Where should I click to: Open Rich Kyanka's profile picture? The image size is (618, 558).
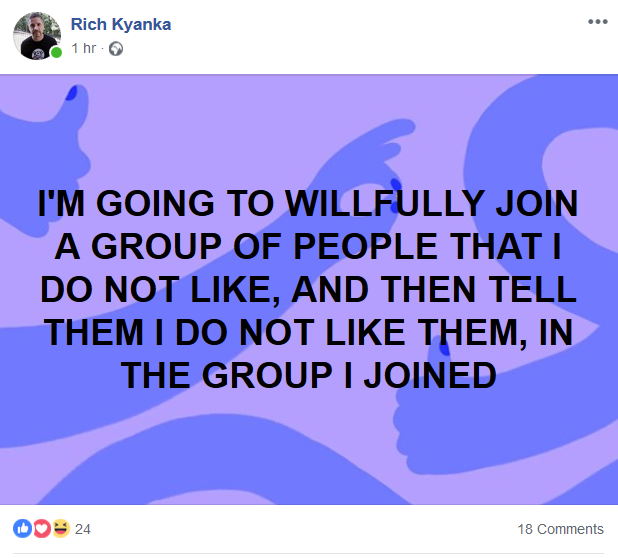37,36
